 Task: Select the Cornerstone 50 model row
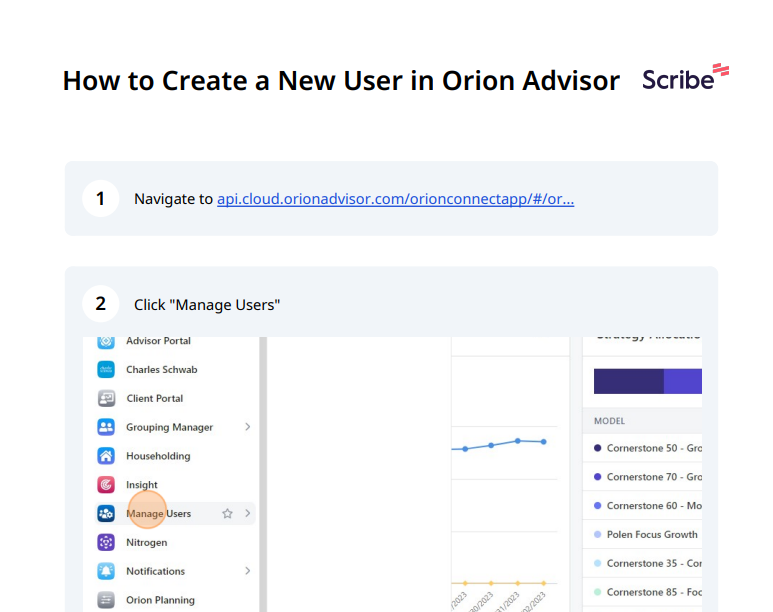(642, 448)
